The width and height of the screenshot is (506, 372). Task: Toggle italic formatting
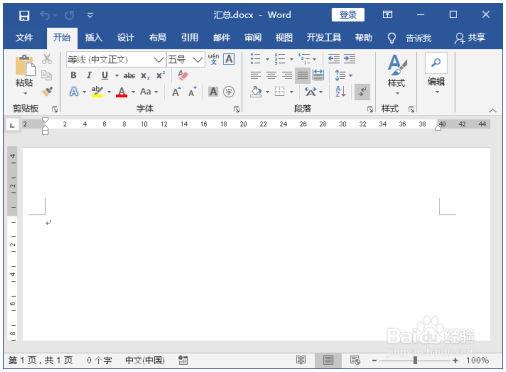89,75
